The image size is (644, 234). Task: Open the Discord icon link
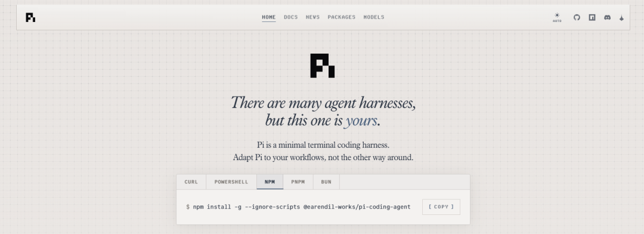(607, 17)
